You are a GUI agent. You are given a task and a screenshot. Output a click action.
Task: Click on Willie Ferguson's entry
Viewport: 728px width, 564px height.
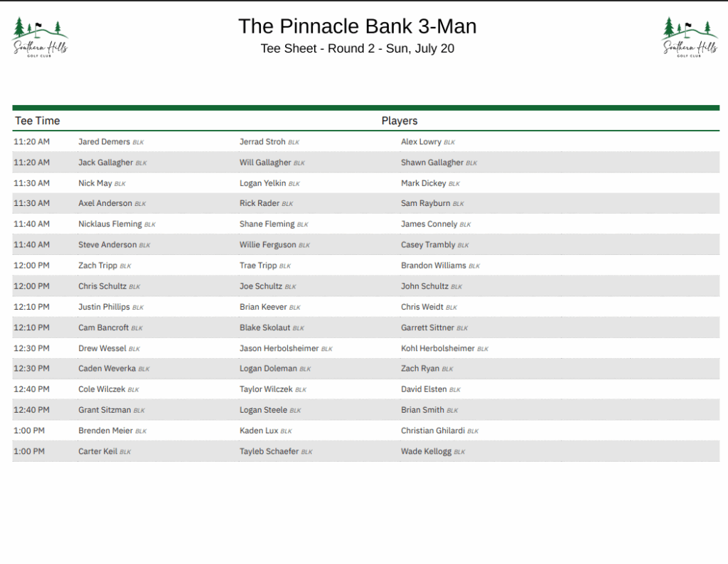coord(267,244)
